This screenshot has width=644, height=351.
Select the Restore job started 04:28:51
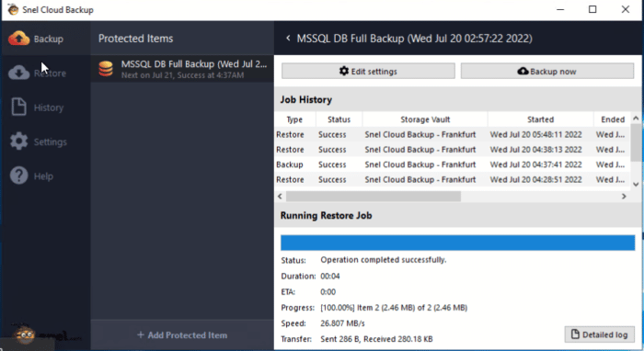[452, 179]
